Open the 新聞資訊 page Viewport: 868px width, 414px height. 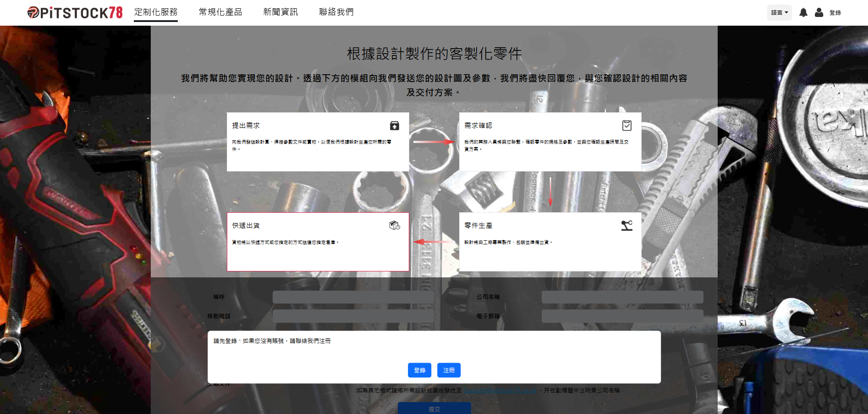pyautogui.click(x=280, y=12)
